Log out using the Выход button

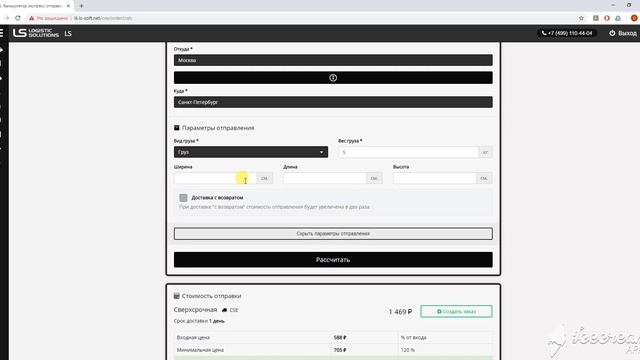click(623, 33)
